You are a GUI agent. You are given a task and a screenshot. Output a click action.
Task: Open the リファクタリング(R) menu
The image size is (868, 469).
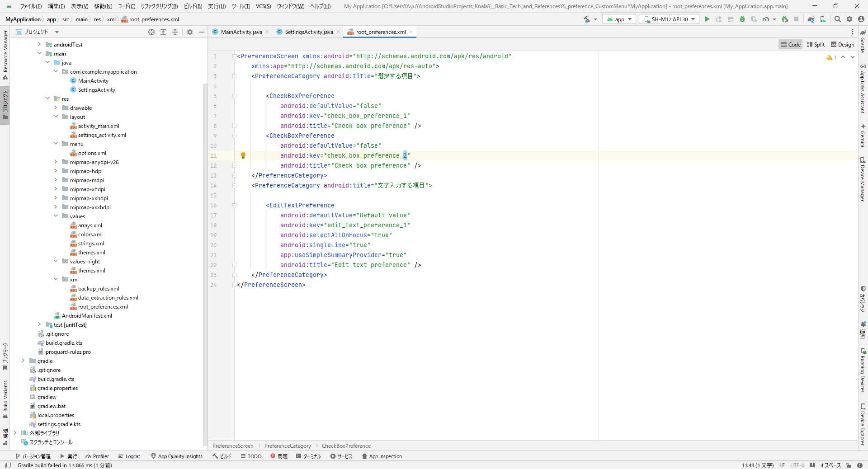(159, 6)
